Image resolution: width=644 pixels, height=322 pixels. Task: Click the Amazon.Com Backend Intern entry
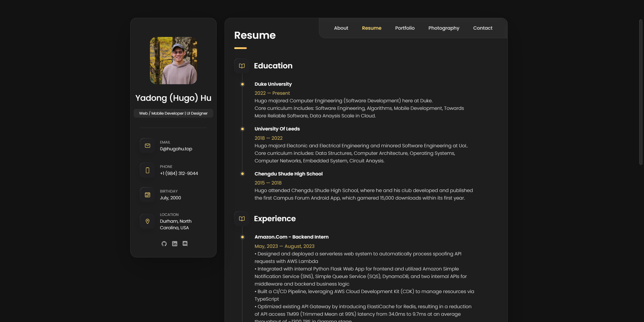[x=291, y=237]
